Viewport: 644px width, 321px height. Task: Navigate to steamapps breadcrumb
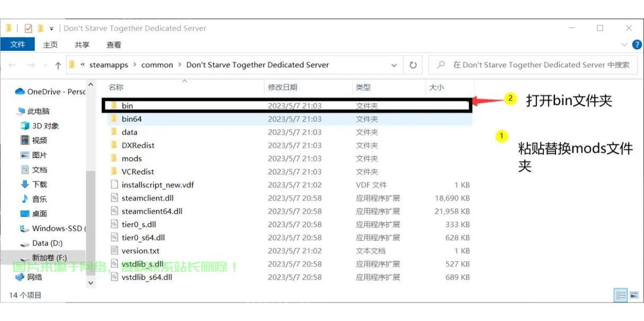[x=109, y=65]
